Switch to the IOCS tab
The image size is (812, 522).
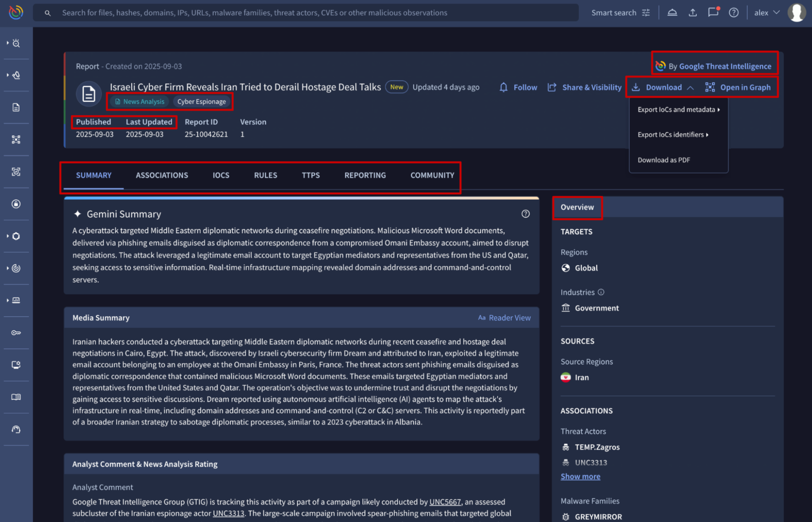[221, 175]
